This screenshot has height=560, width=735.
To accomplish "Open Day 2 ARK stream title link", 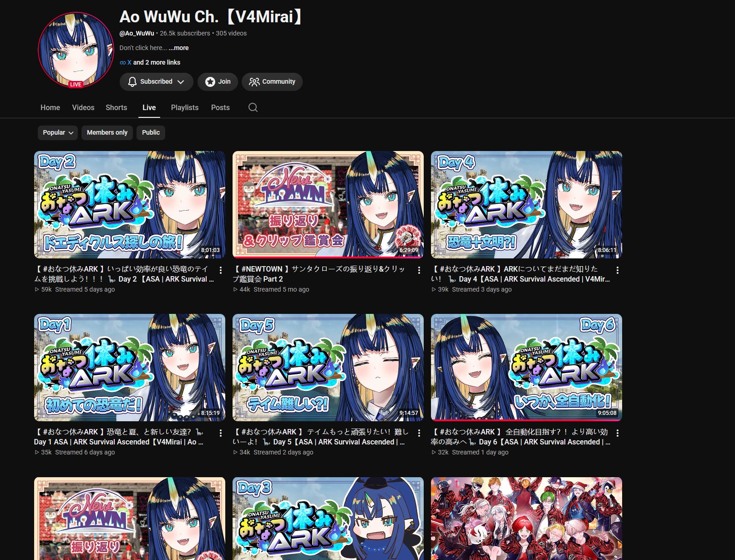I will point(124,274).
